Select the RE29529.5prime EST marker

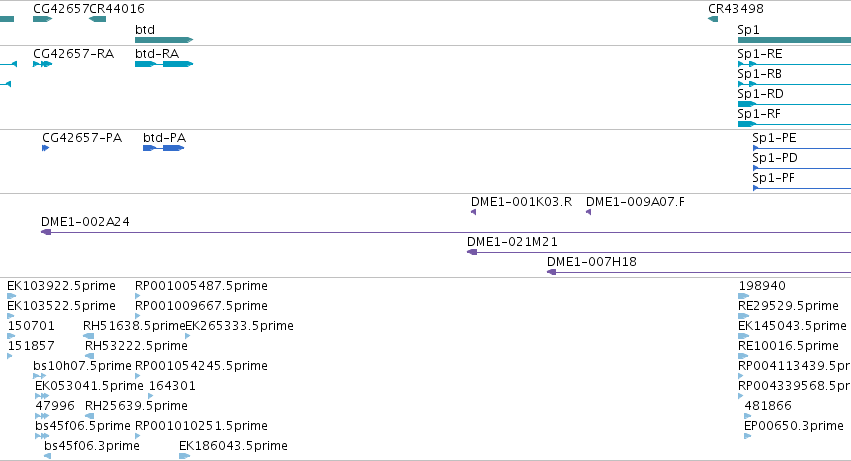[743, 316]
